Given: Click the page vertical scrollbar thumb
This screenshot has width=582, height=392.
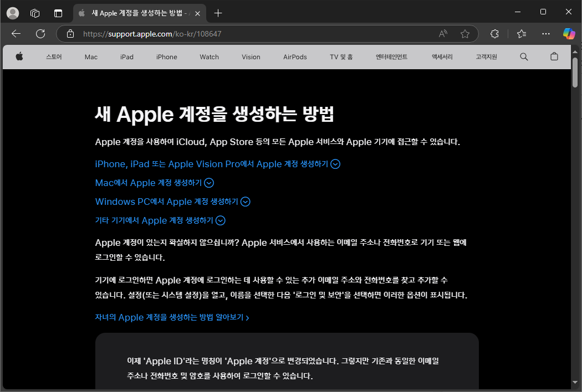Looking at the screenshot, I should (575, 73).
